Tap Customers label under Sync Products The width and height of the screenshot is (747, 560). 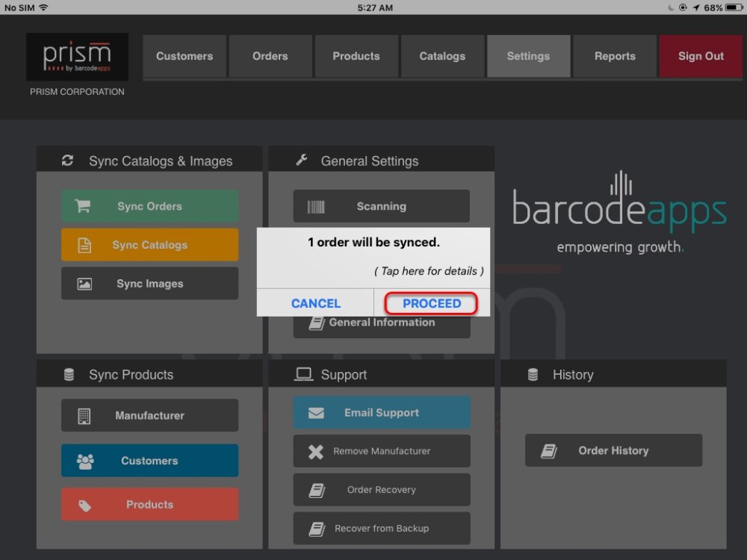pyautogui.click(x=149, y=461)
